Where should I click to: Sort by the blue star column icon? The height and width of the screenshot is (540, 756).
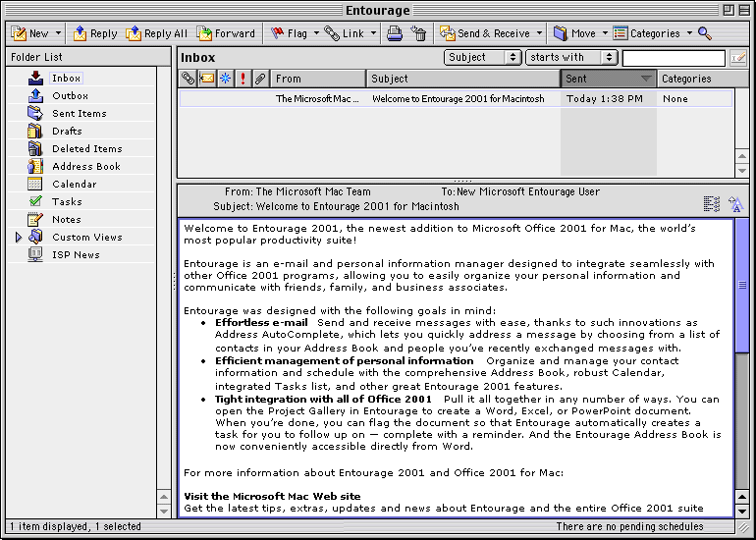(x=225, y=79)
